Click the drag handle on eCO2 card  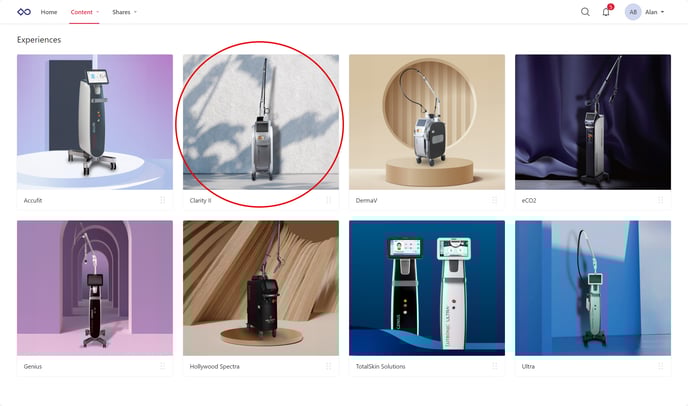660,200
